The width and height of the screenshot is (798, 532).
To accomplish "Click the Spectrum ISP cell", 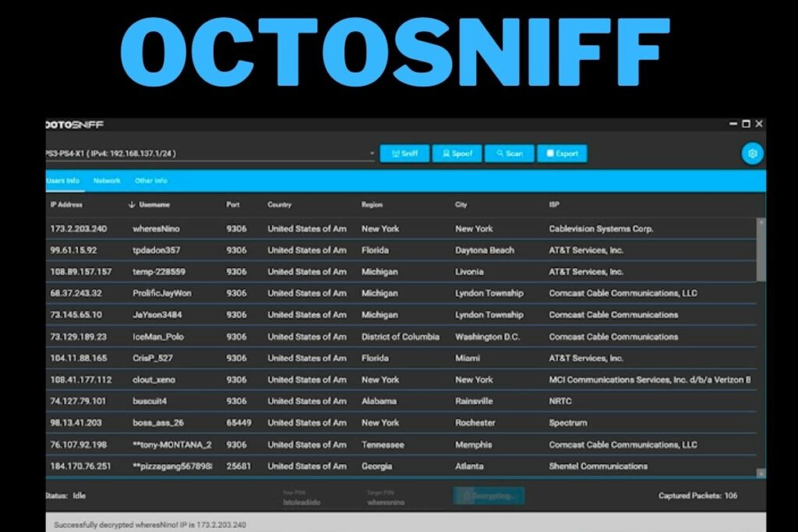I will pyautogui.click(x=568, y=423).
